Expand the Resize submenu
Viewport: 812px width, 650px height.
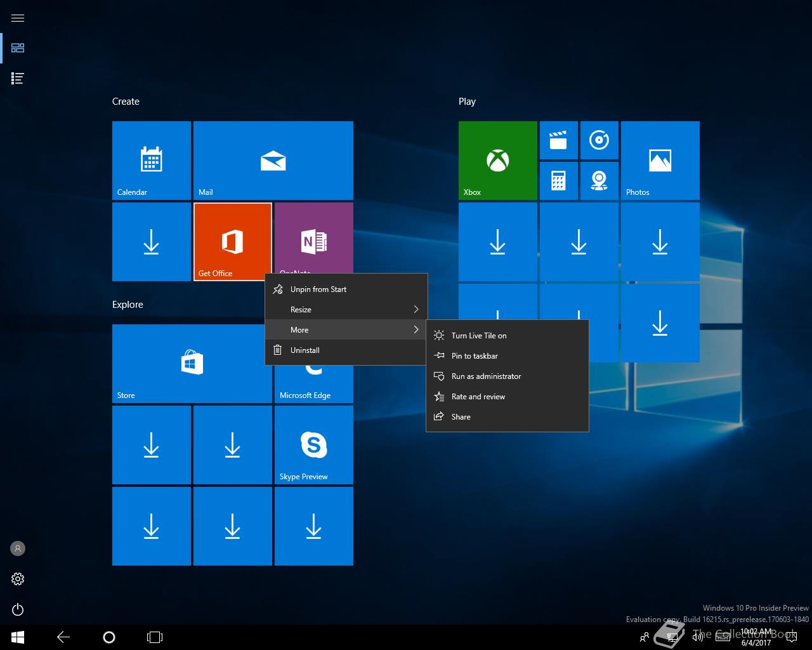click(x=346, y=310)
